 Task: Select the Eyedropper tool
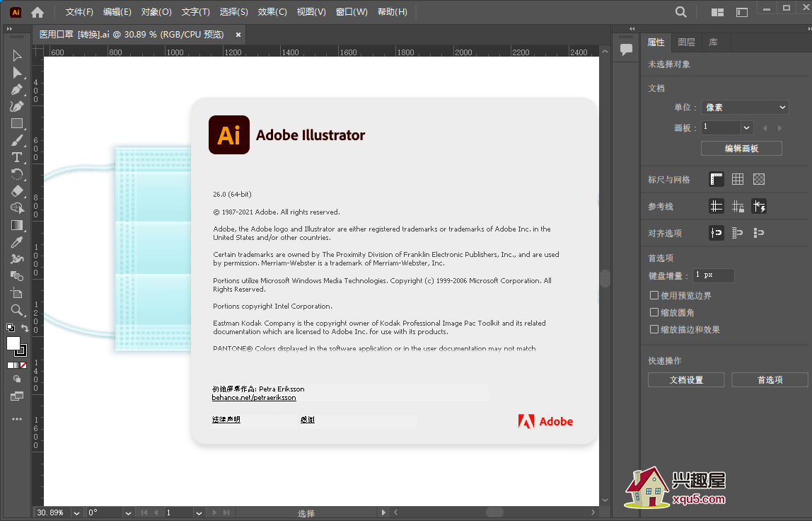click(x=17, y=242)
